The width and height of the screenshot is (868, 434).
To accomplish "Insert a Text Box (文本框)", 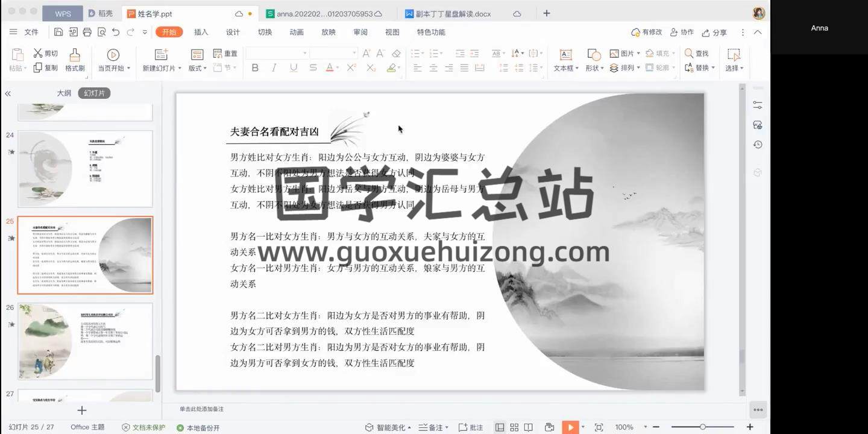I will pos(565,60).
